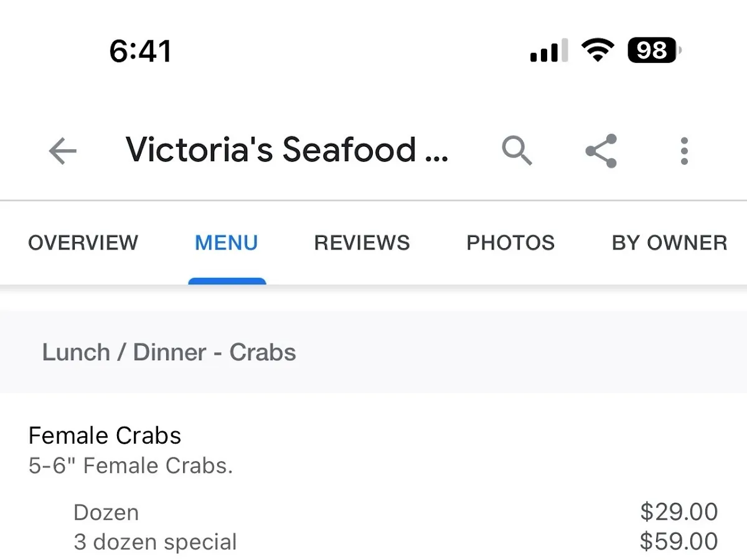Select the Female Crabs menu item
Viewport: 747px width, 560px height.
[105, 436]
